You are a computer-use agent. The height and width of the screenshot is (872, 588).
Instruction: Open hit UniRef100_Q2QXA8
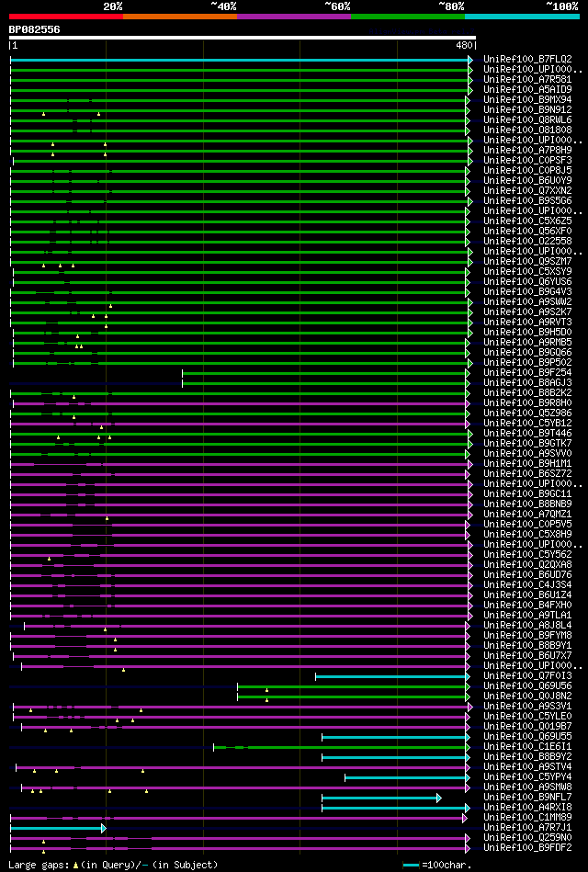(x=527, y=565)
